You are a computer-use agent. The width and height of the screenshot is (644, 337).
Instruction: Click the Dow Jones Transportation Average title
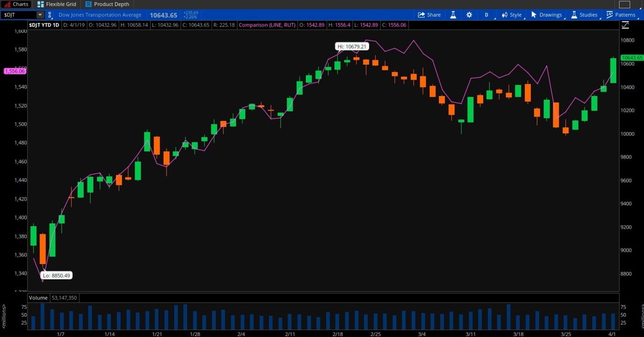pyautogui.click(x=100, y=15)
